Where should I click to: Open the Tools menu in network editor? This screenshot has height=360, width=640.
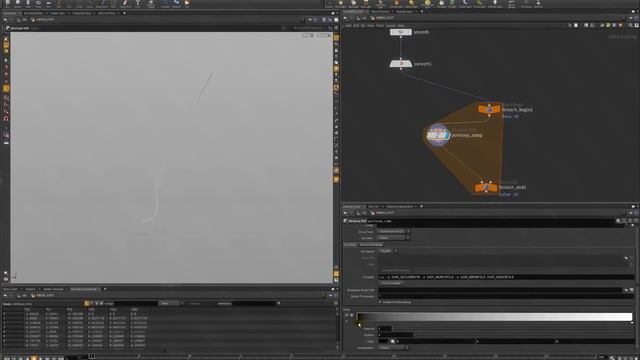380,25
